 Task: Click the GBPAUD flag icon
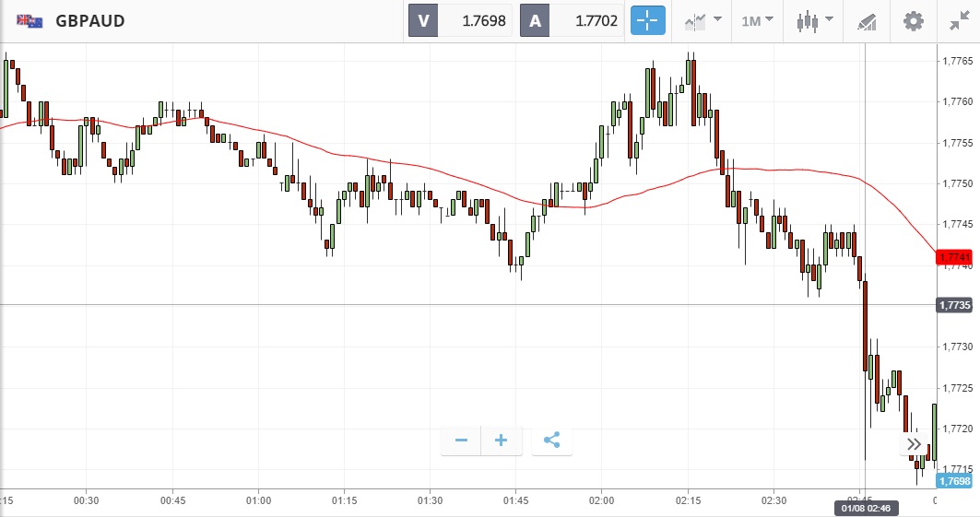pyautogui.click(x=30, y=20)
